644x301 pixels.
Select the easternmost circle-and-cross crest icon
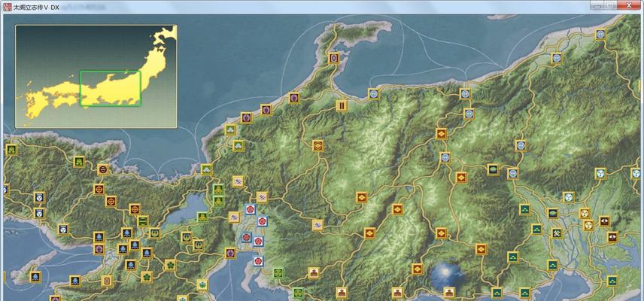[x=135, y=209]
